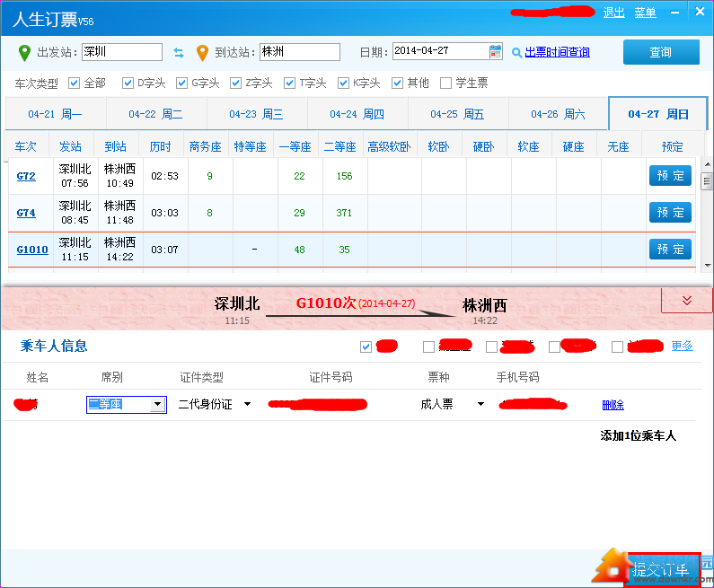Click the orange arrival station pin icon
714x588 pixels.
(202, 52)
